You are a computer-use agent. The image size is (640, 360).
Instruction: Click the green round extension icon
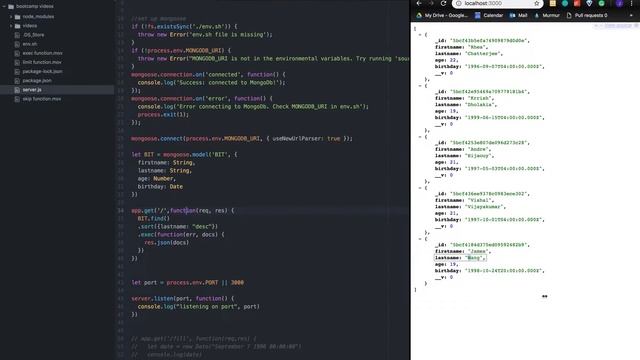tap(601, 3)
